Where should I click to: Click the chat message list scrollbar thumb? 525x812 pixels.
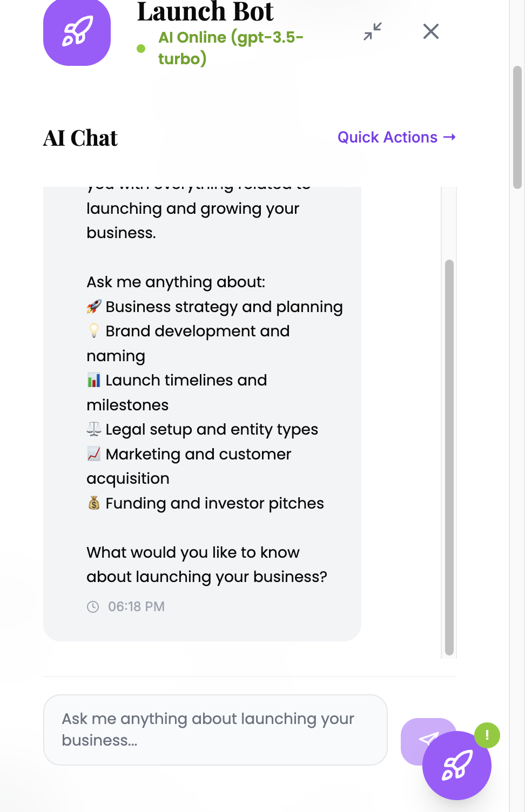tap(449, 457)
